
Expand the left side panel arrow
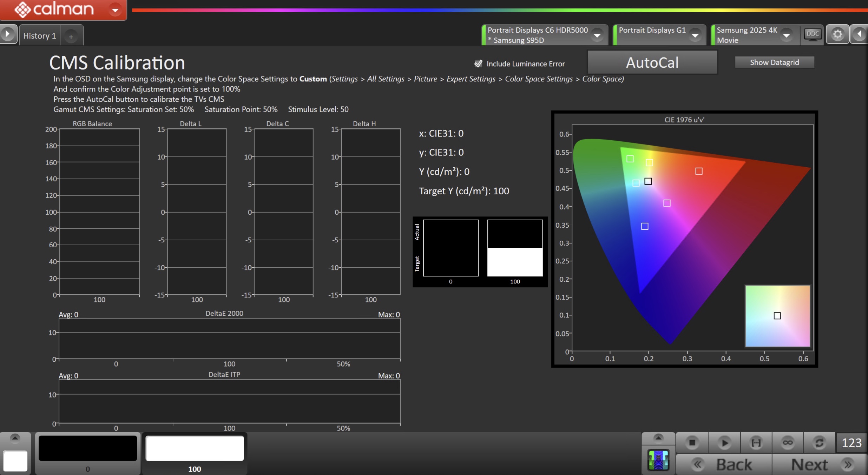[x=8, y=34]
